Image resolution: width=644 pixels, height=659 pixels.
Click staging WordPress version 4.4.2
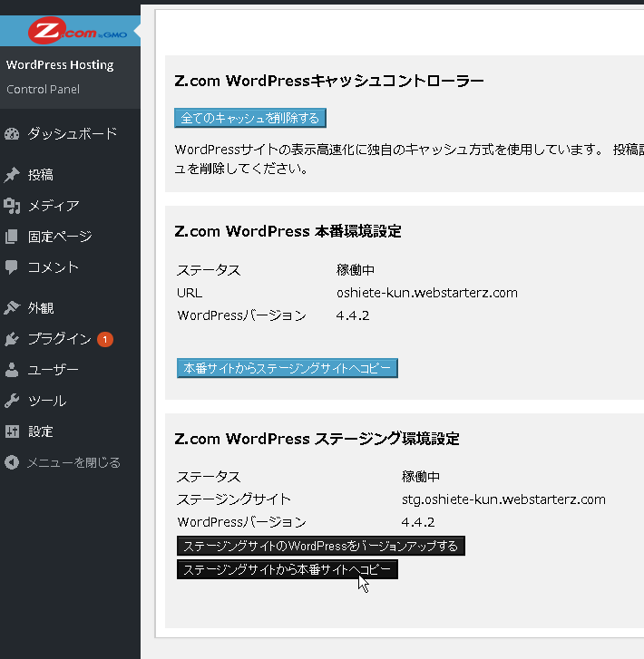(x=418, y=522)
